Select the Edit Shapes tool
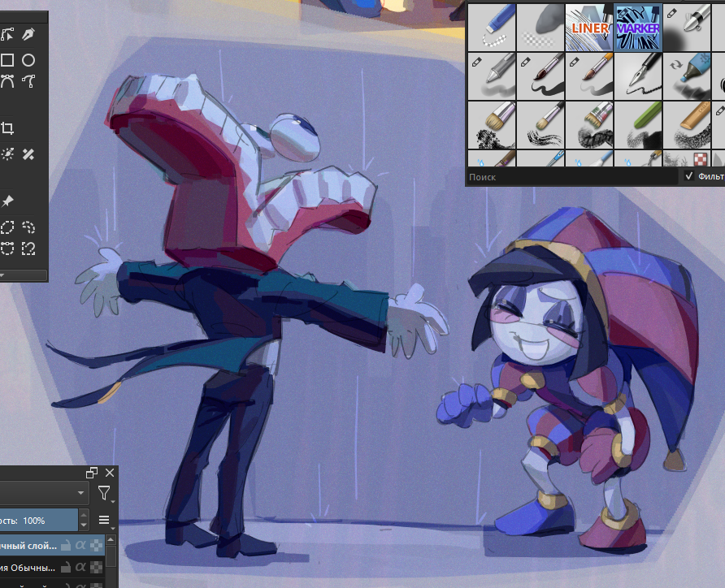The image size is (725, 588). click(x=7, y=34)
